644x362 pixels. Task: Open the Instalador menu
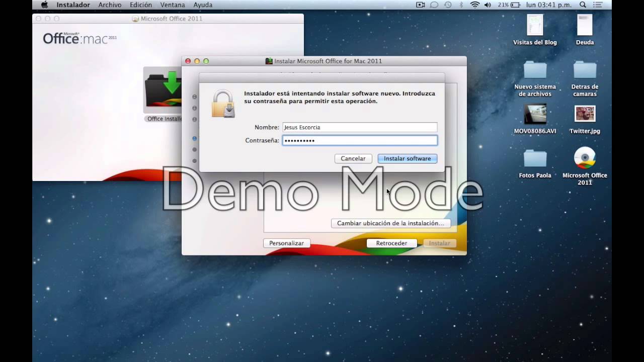tap(73, 5)
